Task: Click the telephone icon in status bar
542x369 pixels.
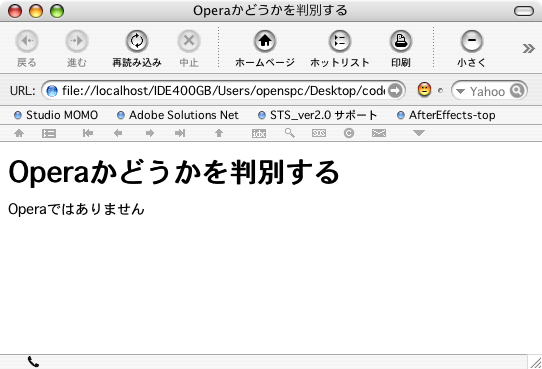Action: coord(33,362)
